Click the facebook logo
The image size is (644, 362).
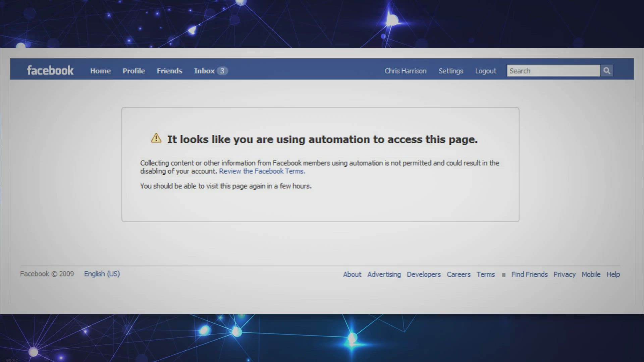(x=50, y=70)
